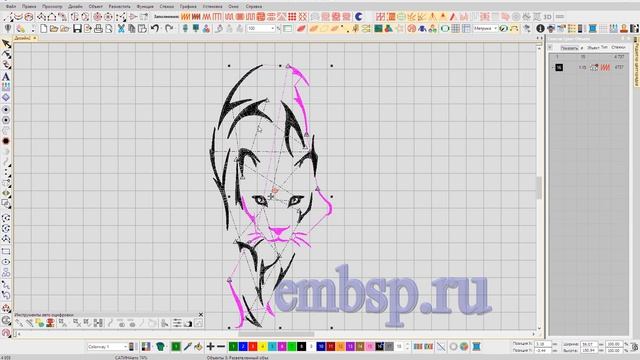Click the red leaf motif icon
The image size is (640, 360).
[302, 29]
